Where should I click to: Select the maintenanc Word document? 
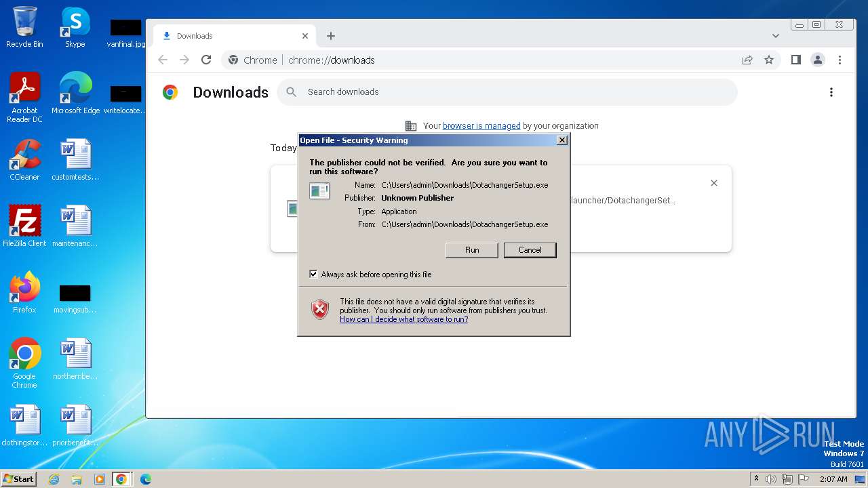[75, 226]
